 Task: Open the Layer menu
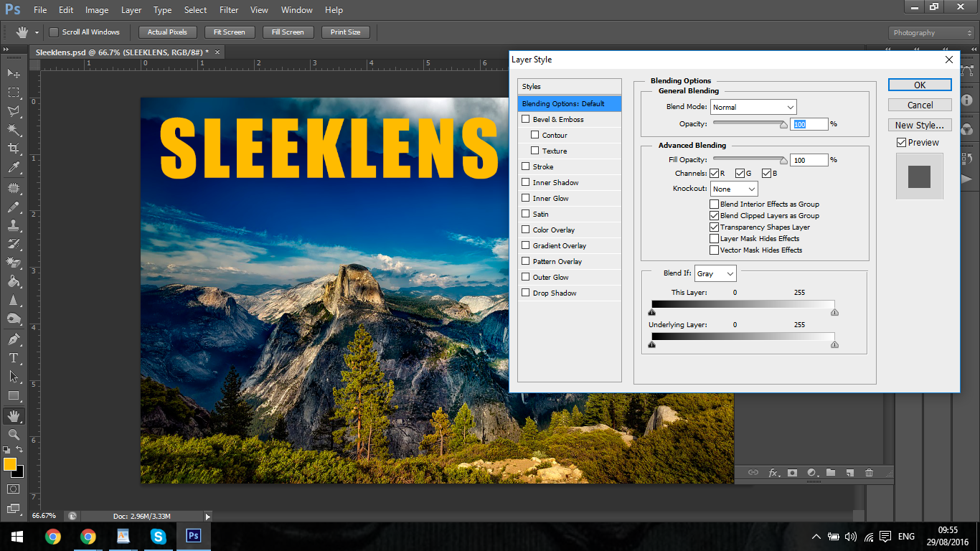131,10
